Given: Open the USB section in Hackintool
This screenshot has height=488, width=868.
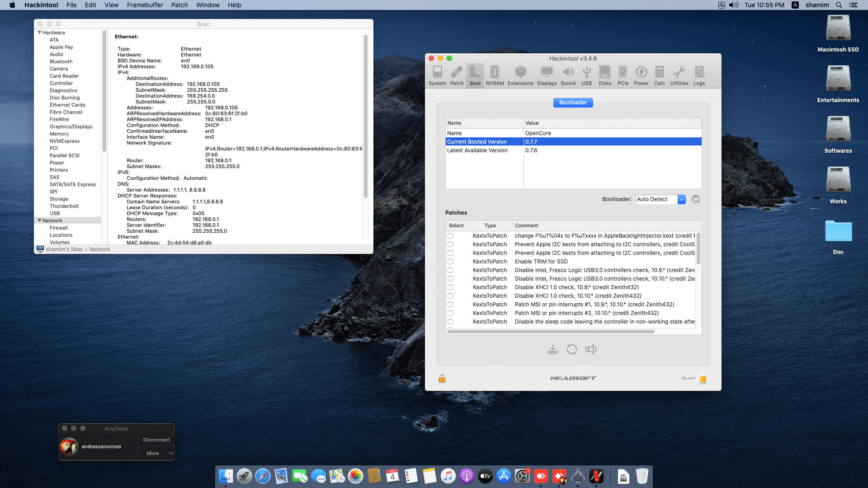Looking at the screenshot, I should click(586, 75).
